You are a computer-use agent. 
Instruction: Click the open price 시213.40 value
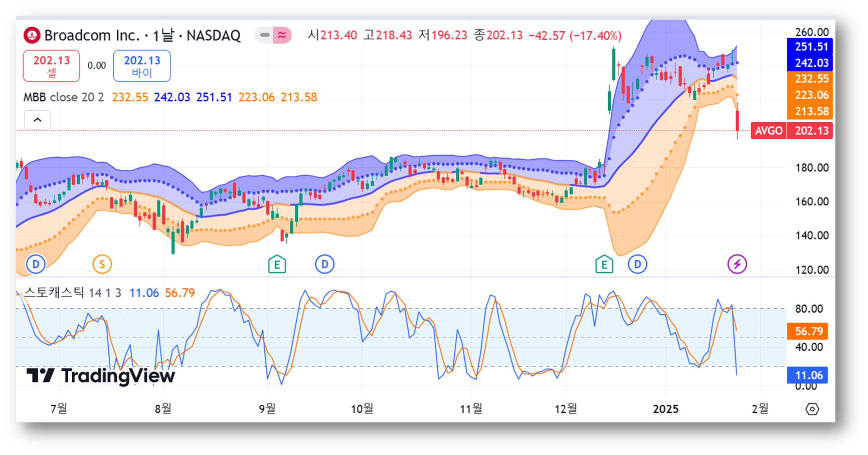coord(332,35)
